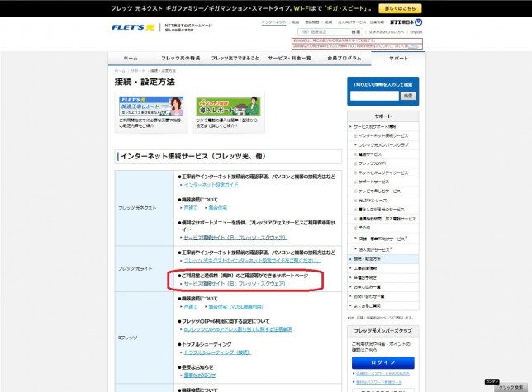Viewport: 532px width, 392px height.
Task: Open the サービス・料金一覧 tab
Action: point(288,59)
